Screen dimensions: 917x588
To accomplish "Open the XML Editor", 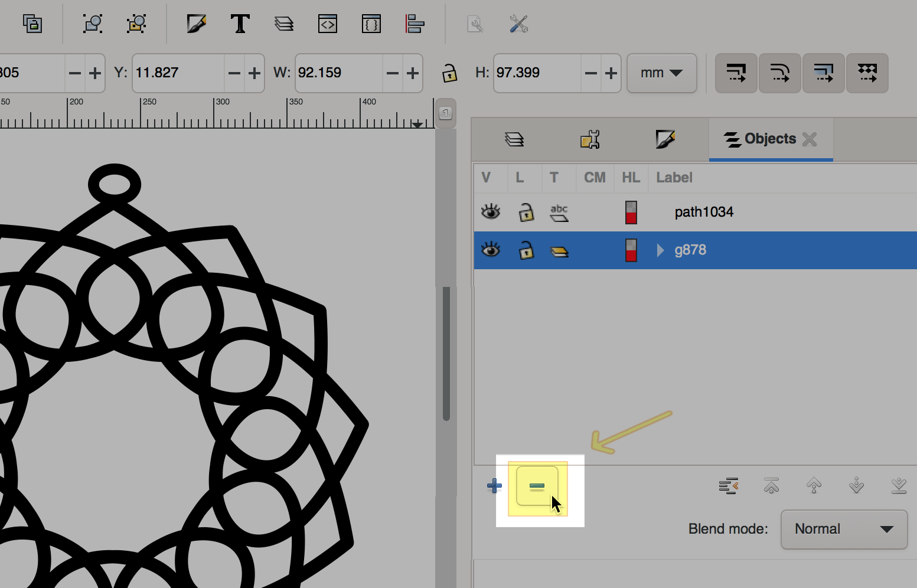I will click(328, 24).
